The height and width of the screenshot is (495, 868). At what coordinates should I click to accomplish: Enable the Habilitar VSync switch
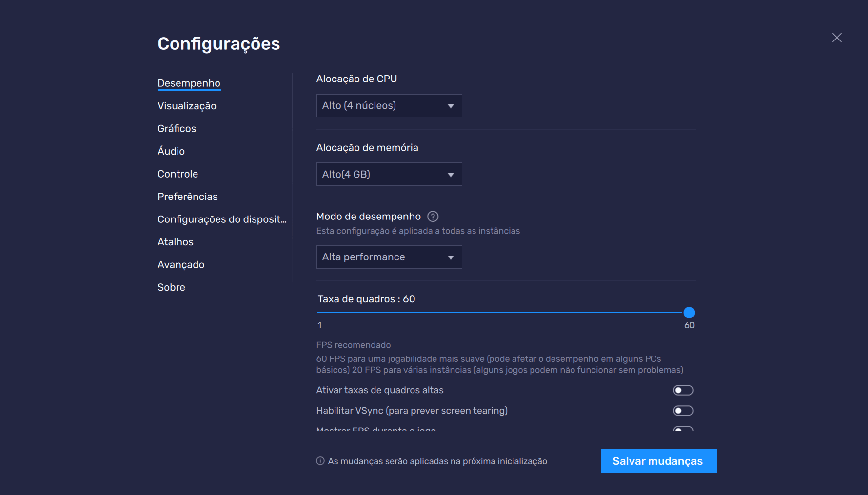pyautogui.click(x=683, y=411)
